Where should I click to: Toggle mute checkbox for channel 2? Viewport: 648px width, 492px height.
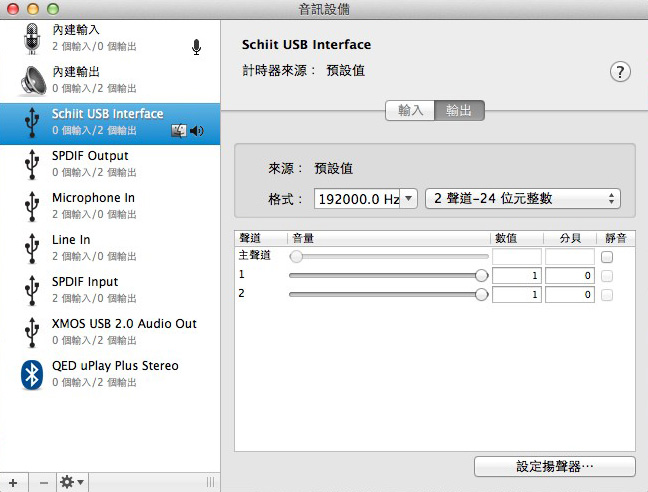pyautogui.click(x=607, y=295)
